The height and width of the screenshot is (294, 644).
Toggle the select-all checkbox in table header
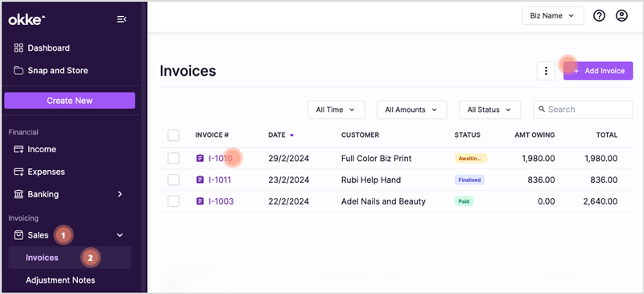pos(173,135)
